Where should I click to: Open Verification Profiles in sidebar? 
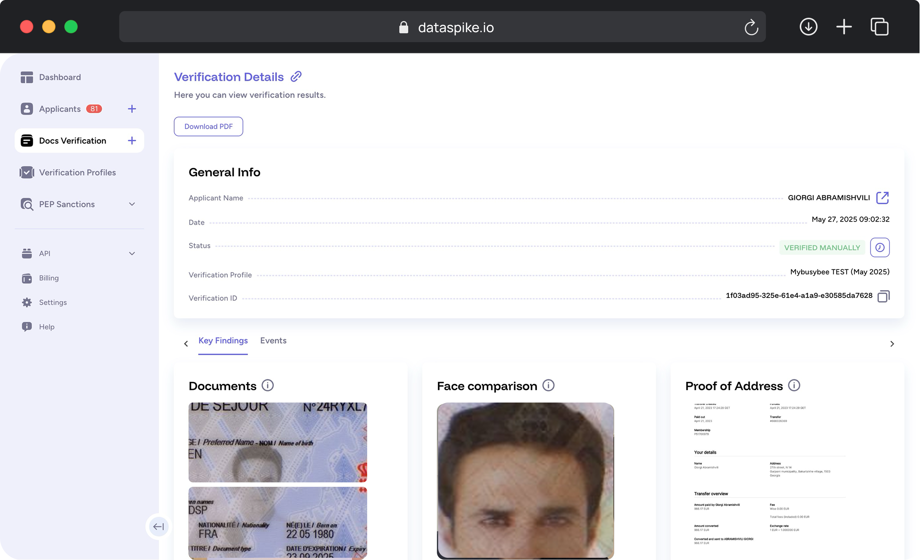click(x=77, y=172)
